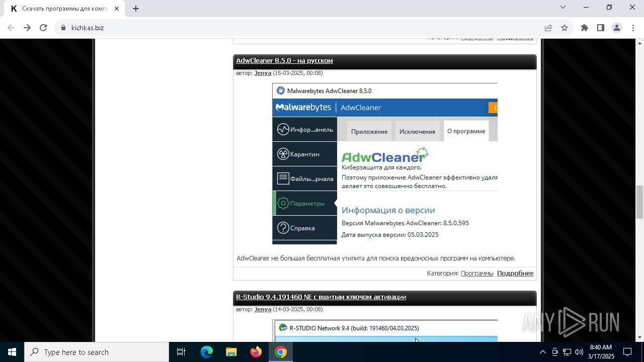644x362 pixels.
Task: Open Chrome extensions puzzle icon
Action: point(585,28)
